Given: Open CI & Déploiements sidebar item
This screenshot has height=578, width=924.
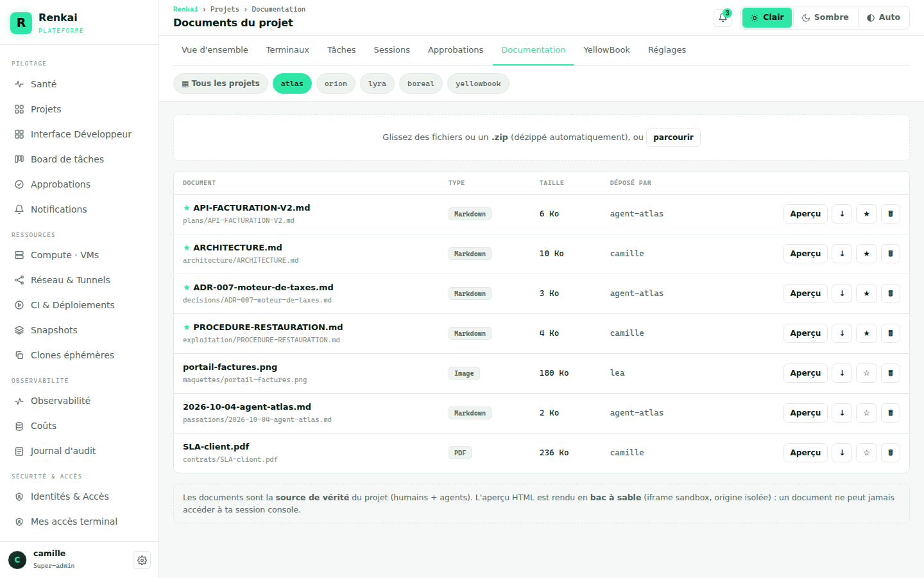Looking at the screenshot, I should pyautogui.click(x=79, y=305).
